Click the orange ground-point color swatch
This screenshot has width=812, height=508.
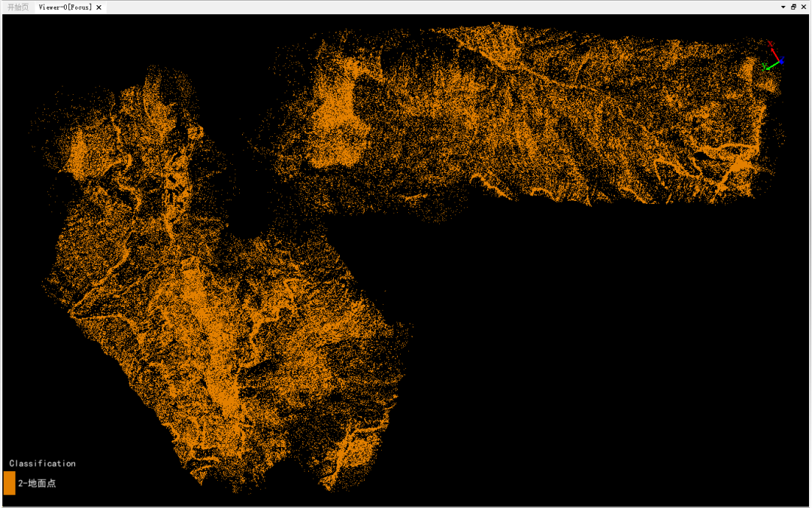pyautogui.click(x=9, y=483)
